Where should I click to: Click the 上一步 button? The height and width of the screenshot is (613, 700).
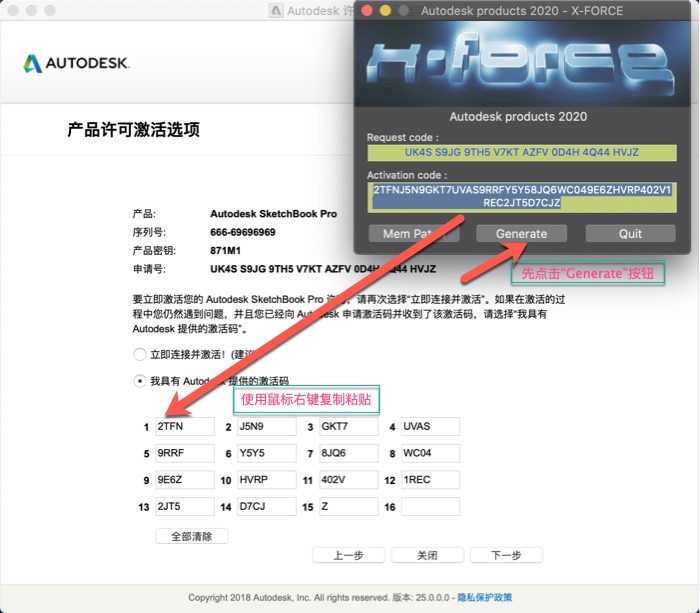pyautogui.click(x=348, y=555)
